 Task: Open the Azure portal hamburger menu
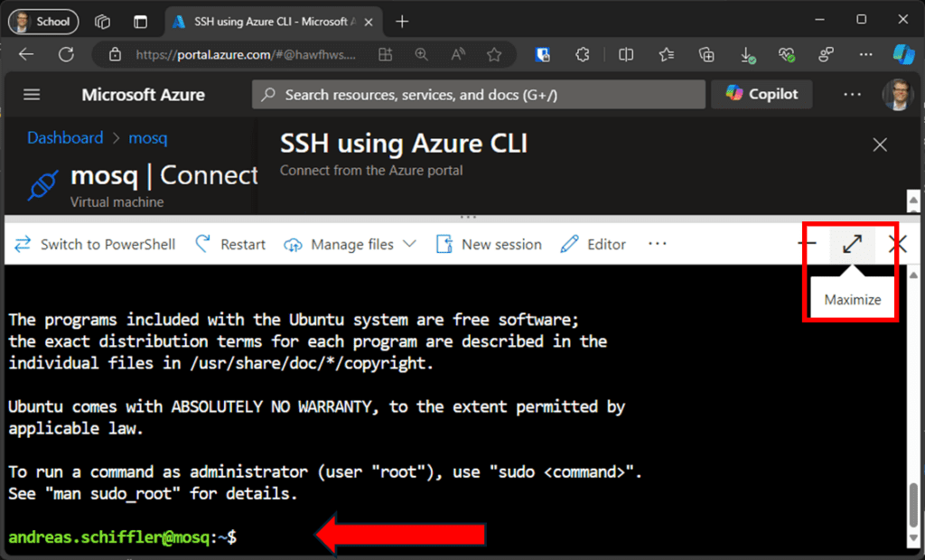32,95
